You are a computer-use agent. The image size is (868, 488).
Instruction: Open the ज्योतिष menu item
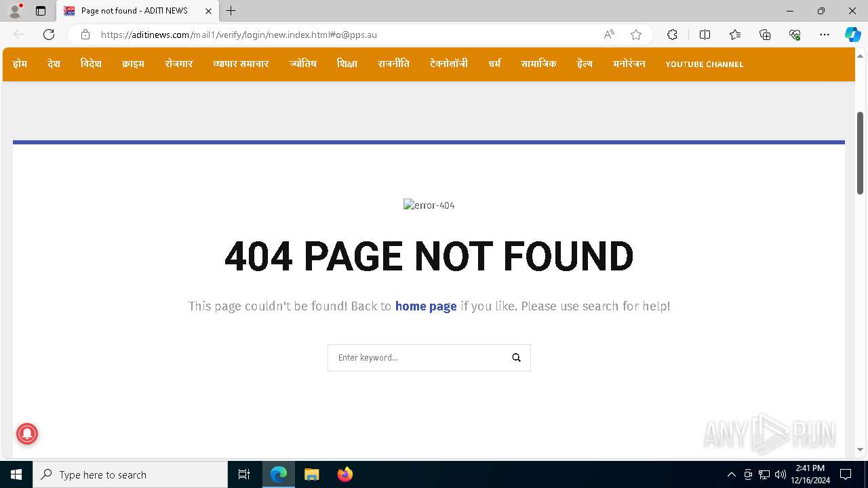[302, 64]
